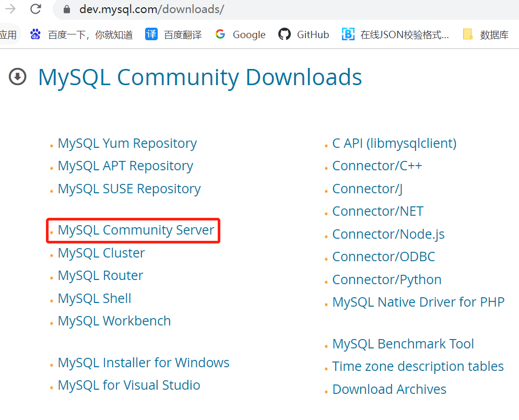
Task: Open MySQL Community Server download page
Action: [x=133, y=230]
